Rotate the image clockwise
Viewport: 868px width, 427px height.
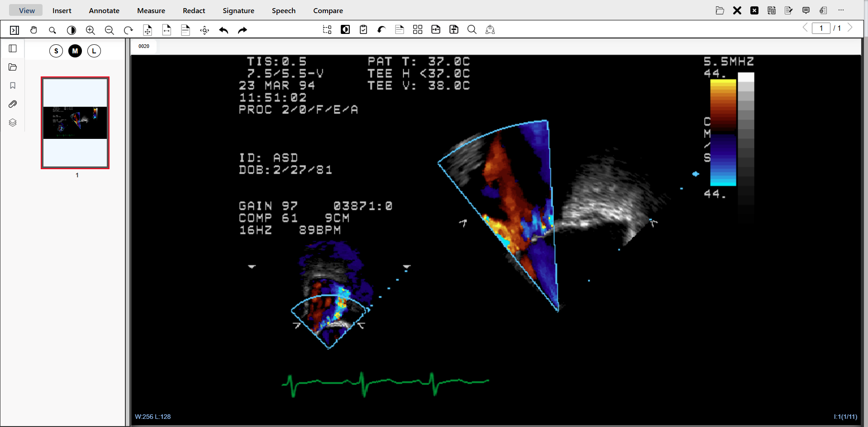[129, 30]
